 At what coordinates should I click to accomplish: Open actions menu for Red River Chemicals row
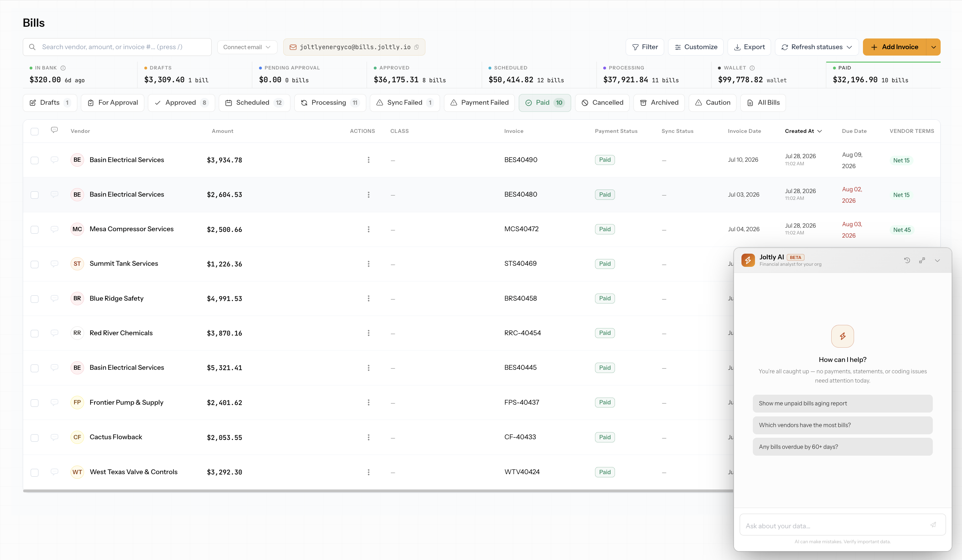(x=368, y=333)
